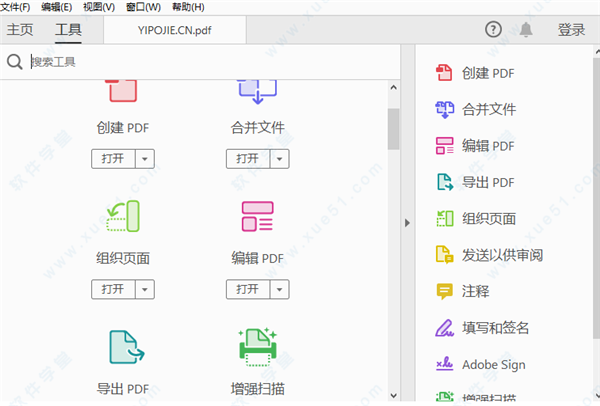
Task: Collapse the right tools pane arrow
Action: tap(407, 223)
